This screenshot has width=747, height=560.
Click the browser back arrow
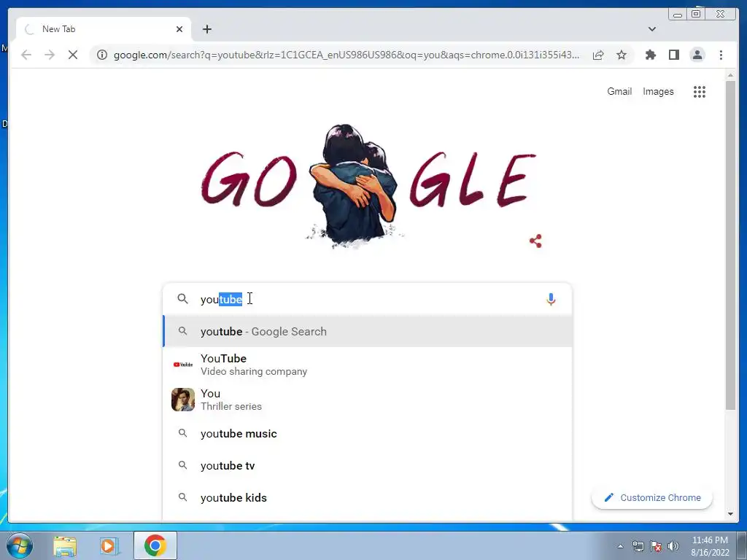point(26,55)
